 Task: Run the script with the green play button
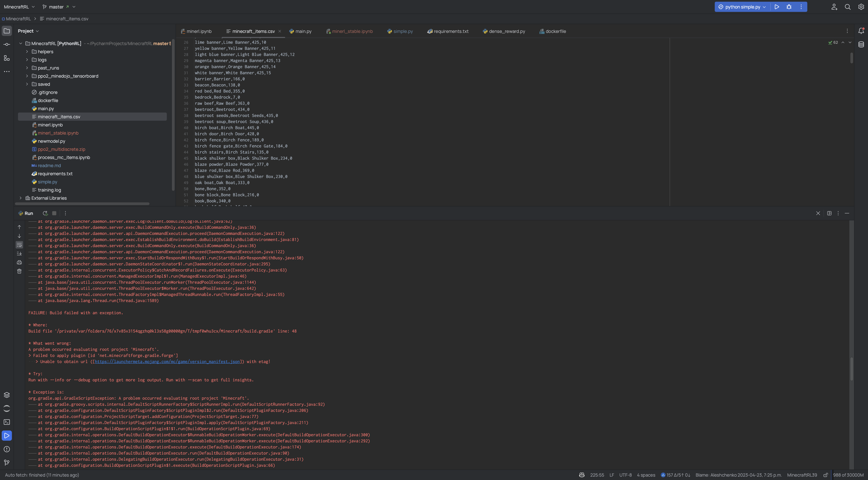777,7
